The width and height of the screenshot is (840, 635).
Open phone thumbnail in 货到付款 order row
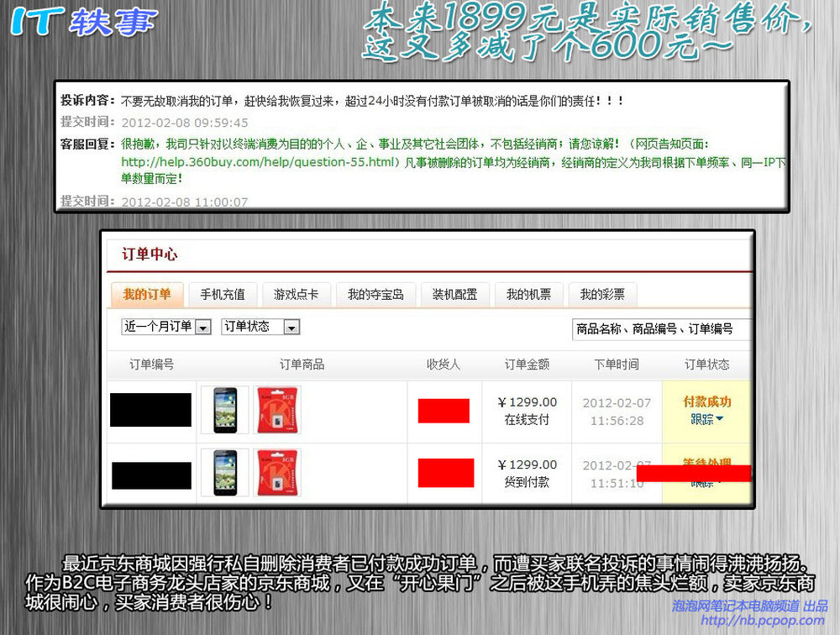point(225,473)
